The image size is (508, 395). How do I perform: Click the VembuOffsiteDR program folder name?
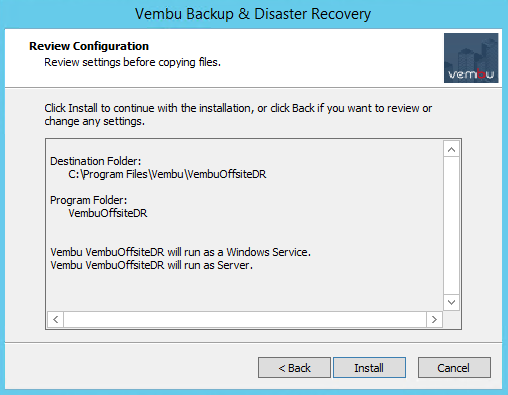tap(108, 213)
